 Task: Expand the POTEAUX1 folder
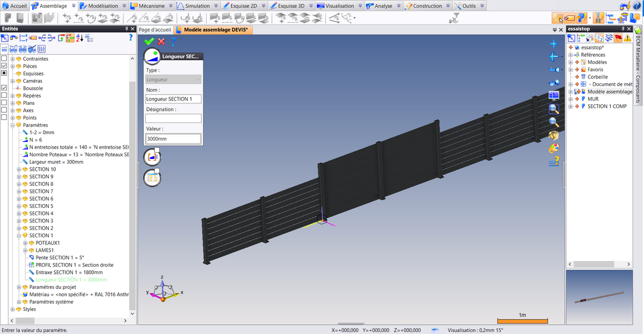(25, 243)
